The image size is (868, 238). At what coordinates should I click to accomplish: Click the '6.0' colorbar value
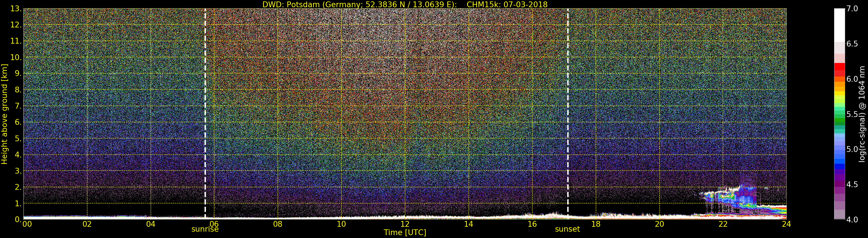pos(852,79)
